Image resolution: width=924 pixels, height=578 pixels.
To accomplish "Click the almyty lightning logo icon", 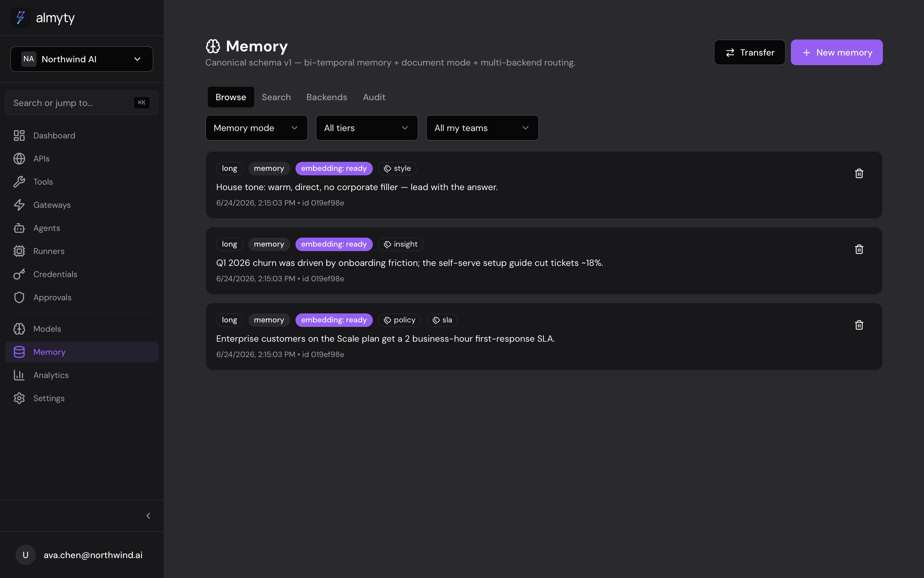I will click(20, 18).
